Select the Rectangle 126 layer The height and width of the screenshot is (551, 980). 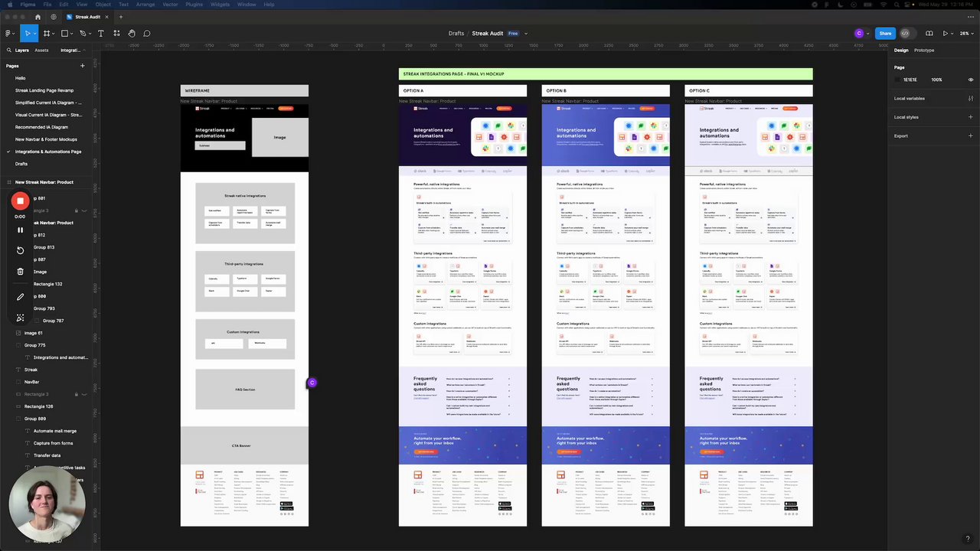tap(38, 406)
